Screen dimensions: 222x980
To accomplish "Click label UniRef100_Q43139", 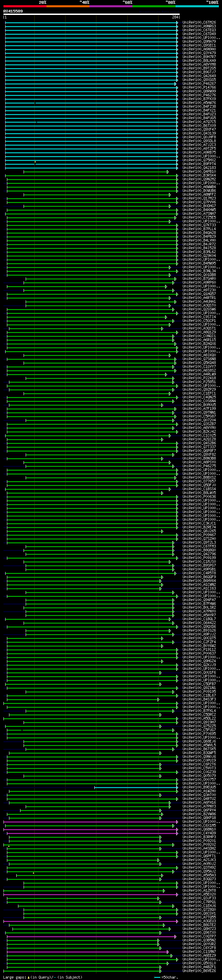I will (x=199, y=133).
